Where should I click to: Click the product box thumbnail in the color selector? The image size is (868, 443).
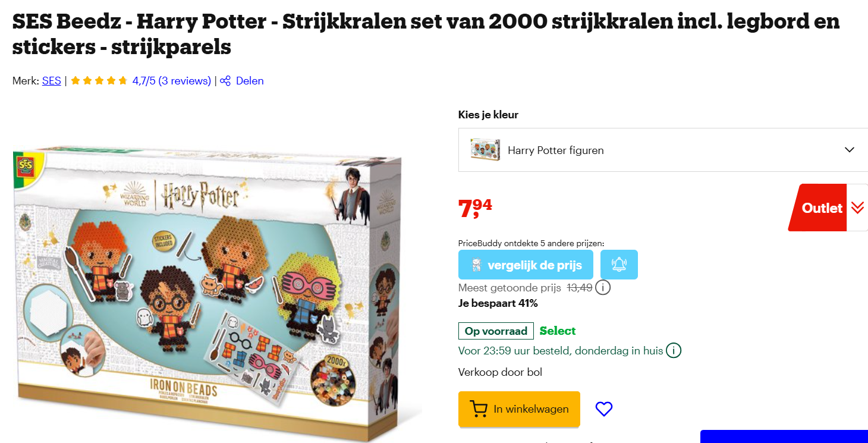point(485,150)
